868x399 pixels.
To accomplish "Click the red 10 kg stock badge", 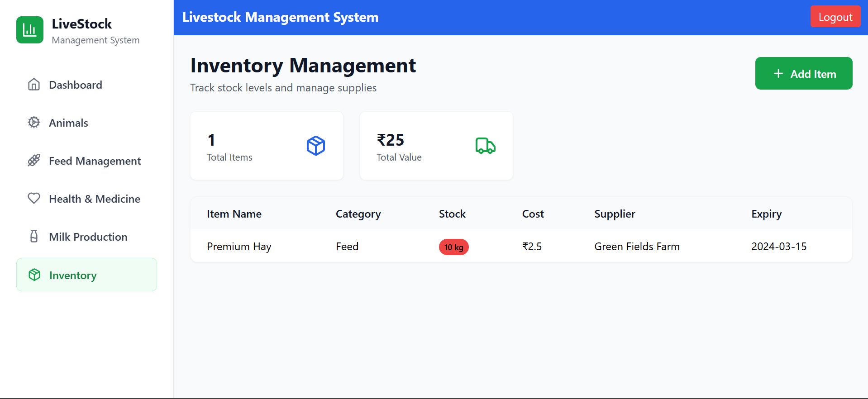I will pos(454,247).
